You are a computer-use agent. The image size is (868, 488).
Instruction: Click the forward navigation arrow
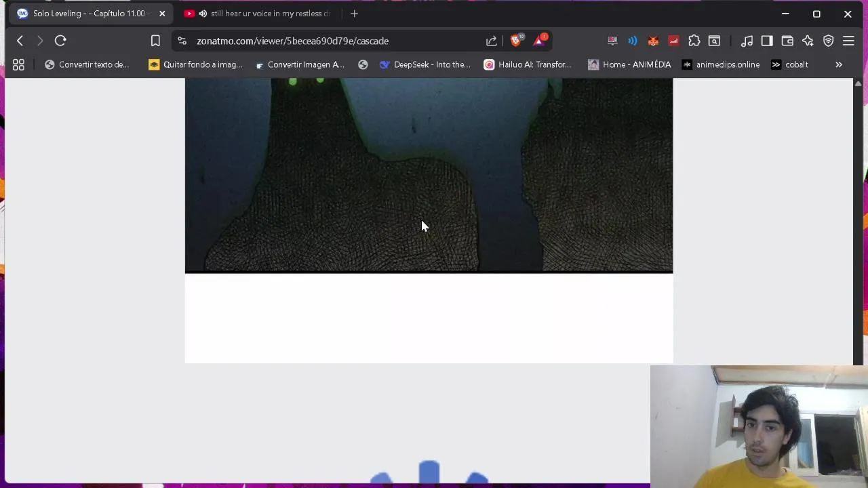tap(39, 41)
